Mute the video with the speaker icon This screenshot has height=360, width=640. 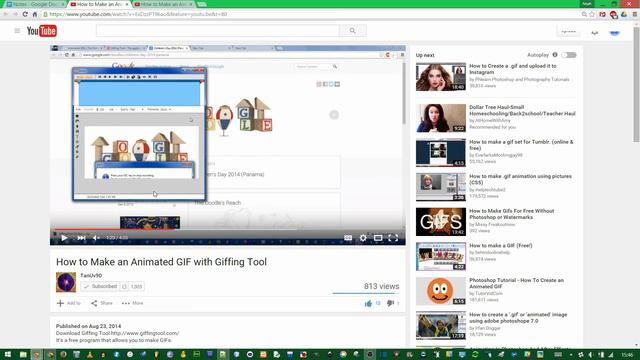click(x=96, y=238)
